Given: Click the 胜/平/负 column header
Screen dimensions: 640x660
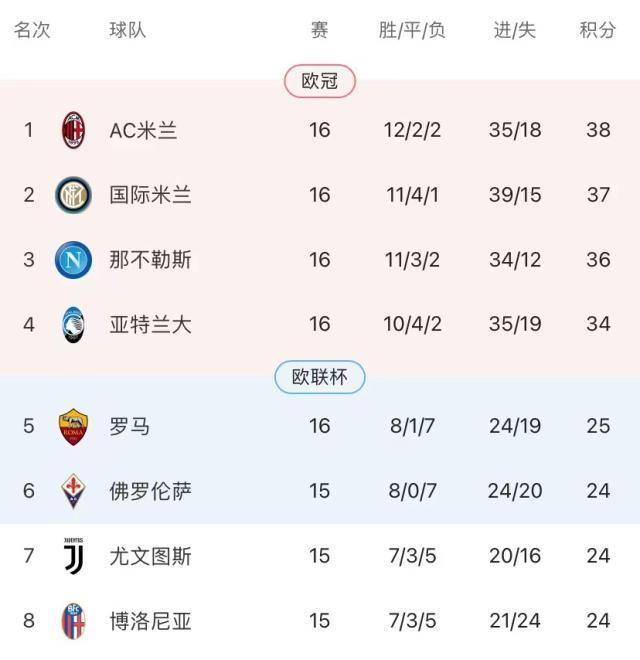Looking at the screenshot, I should [412, 30].
